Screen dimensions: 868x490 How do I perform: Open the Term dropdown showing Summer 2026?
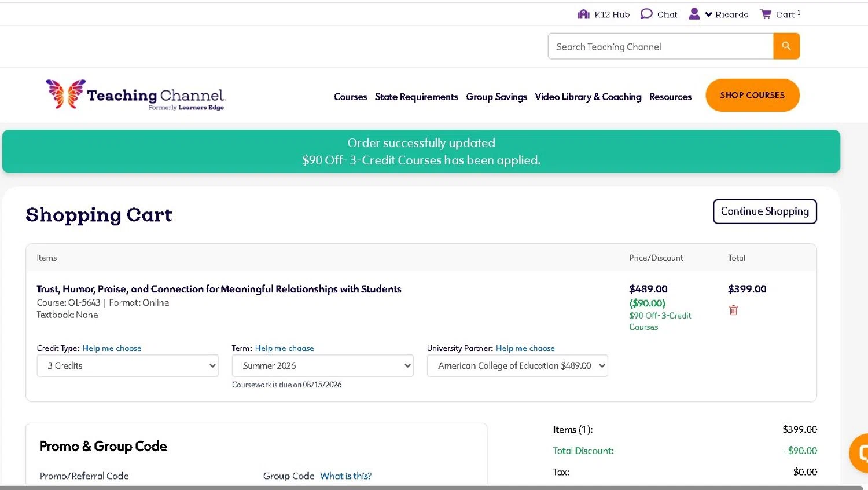[x=322, y=365]
